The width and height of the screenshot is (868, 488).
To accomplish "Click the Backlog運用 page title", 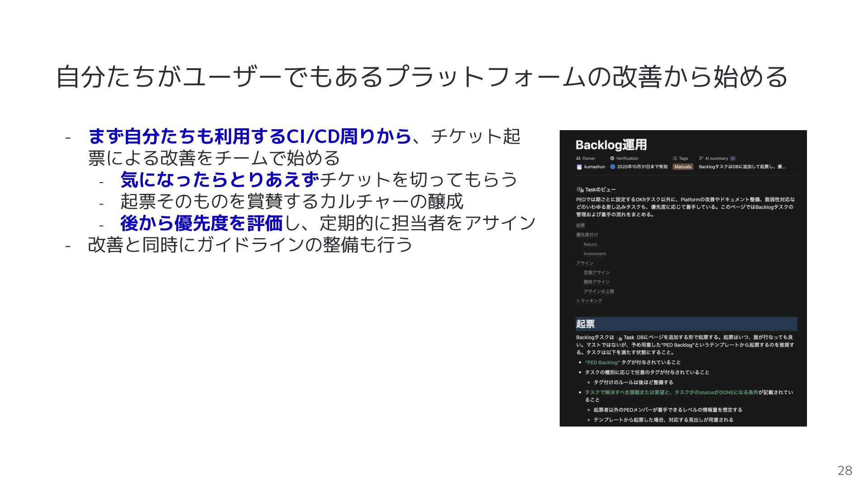I will pos(611,145).
